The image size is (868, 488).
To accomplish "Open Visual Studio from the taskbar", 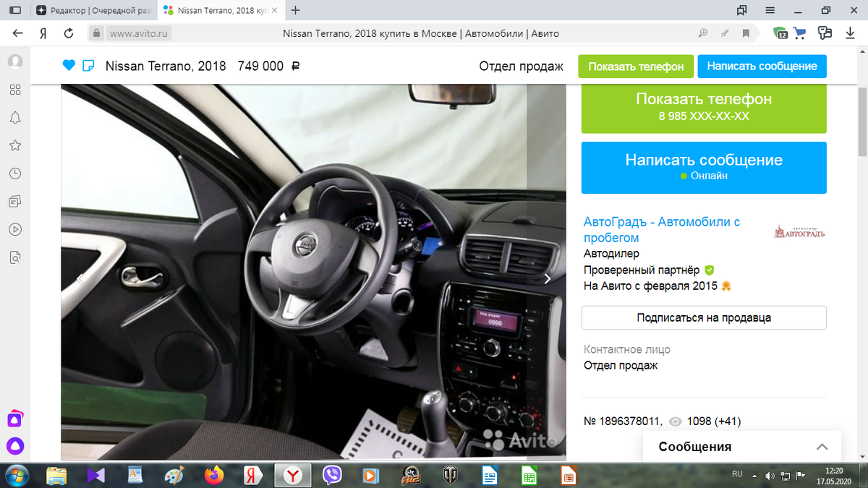I will click(96, 476).
